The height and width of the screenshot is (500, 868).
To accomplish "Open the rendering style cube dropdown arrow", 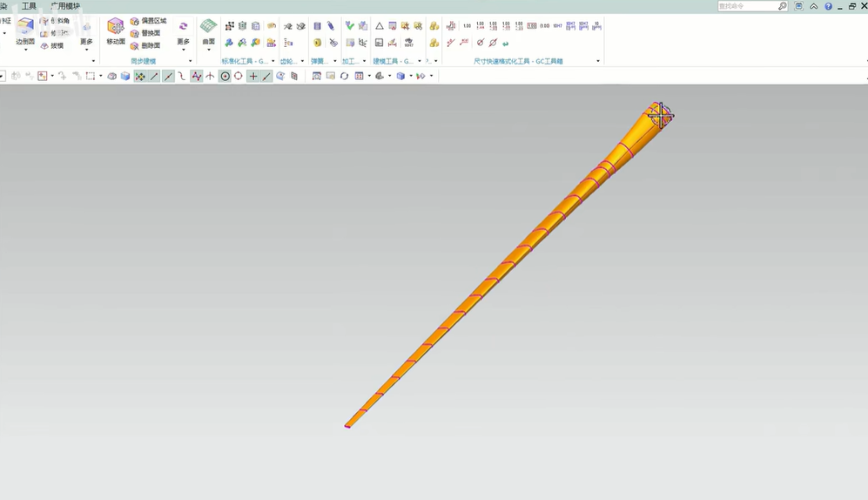I will tap(411, 76).
